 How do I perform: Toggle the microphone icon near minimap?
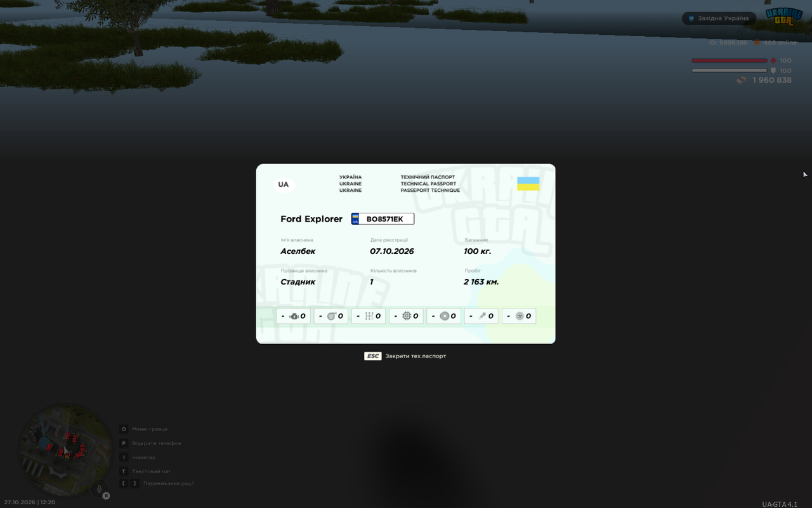click(x=99, y=490)
